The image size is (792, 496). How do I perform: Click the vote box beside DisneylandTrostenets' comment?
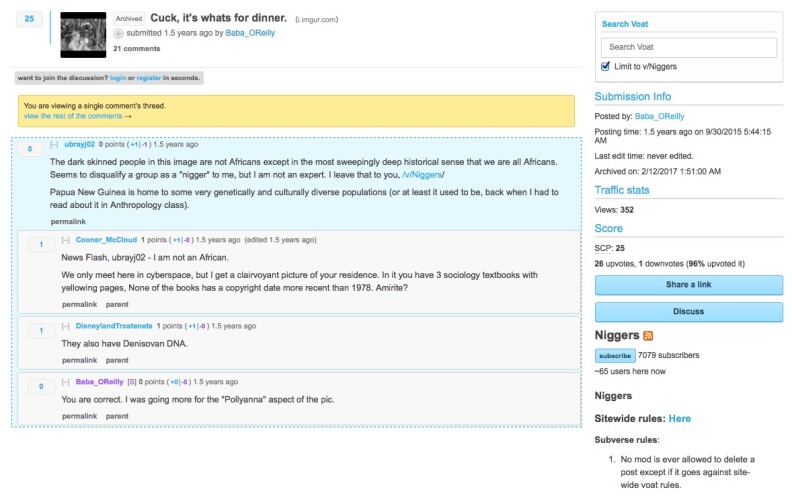41,331
